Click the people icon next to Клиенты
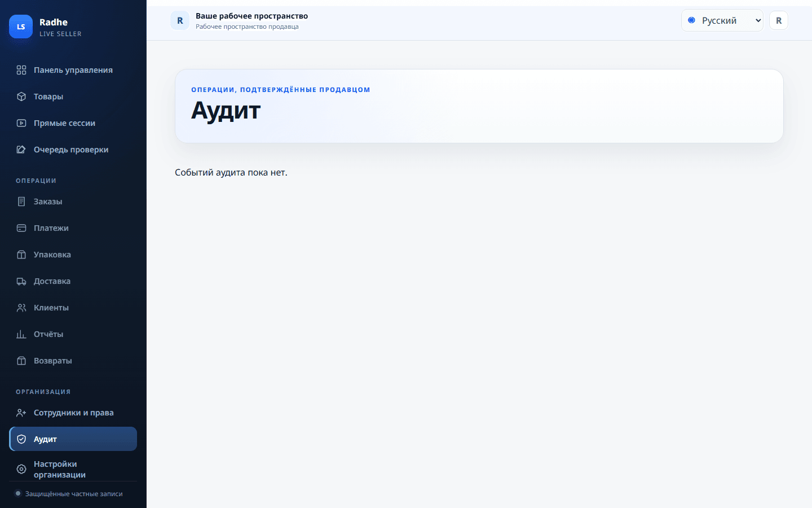Image resolution: width=812 pixels, height=508 pixels. pyautogui.click(x=21, y=308)
